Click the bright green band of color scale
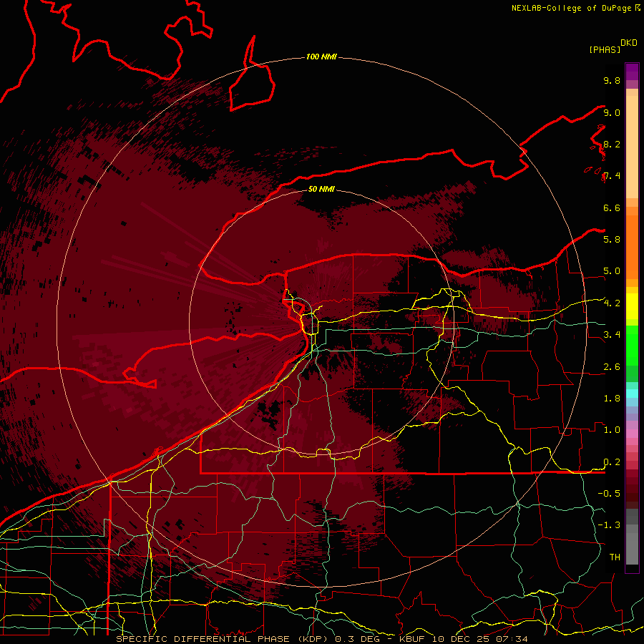Screen dimensions: 644x644 pyautogui.click(x=632, y=345)
